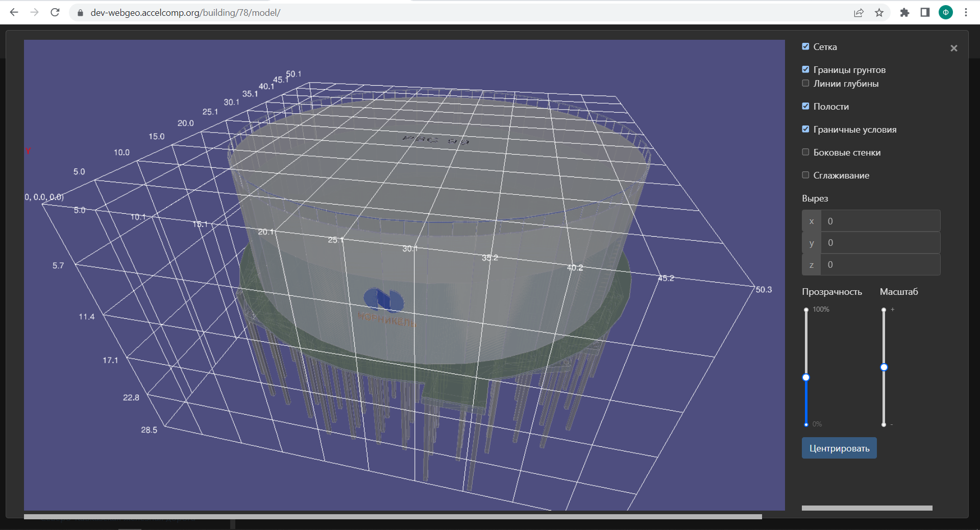
Task: Bookmark this page with the star
Action: point(879,13)
